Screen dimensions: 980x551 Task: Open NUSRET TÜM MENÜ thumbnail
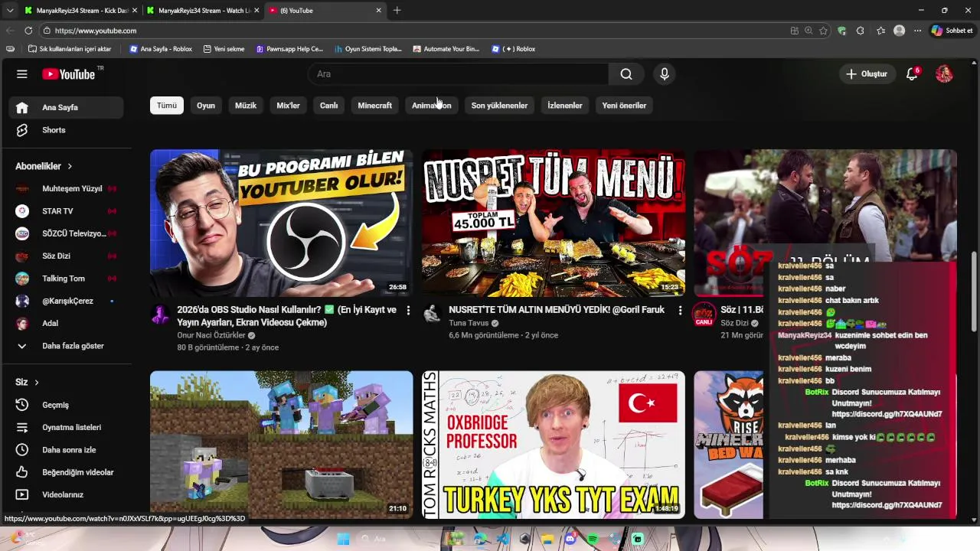point(554,223)
